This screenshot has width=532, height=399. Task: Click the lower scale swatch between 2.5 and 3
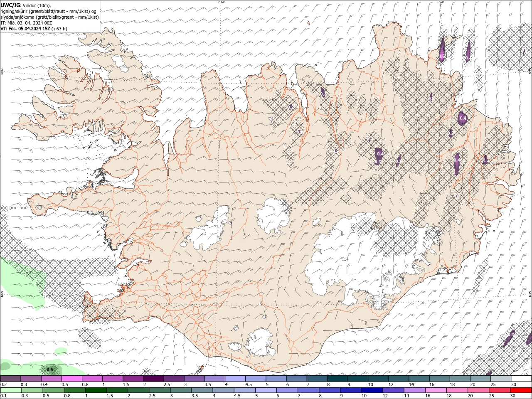coord(159,390)
